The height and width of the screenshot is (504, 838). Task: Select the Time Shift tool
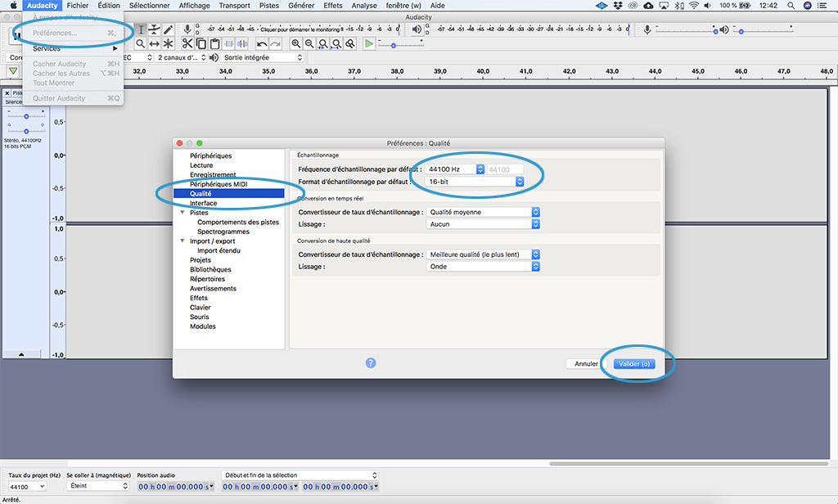click(x=155, y=44)
